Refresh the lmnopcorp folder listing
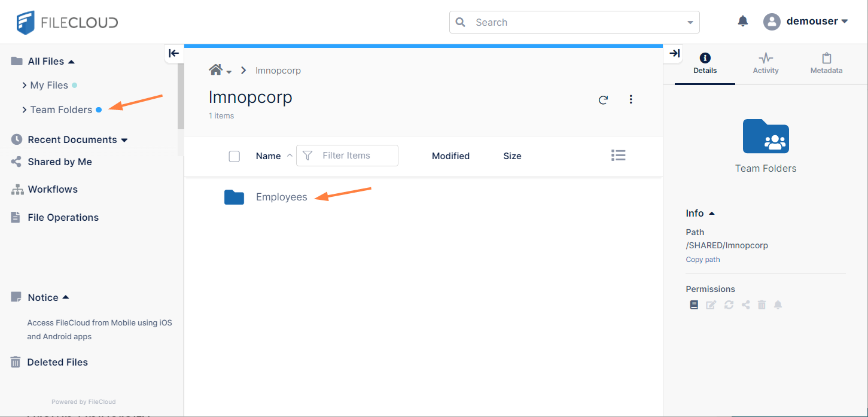Viewport: 868px width, 417px height. pos(603,100)
